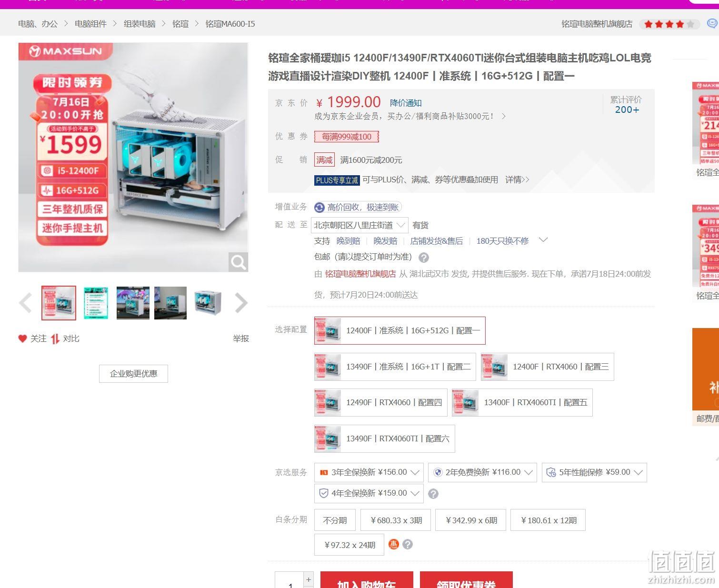
Task: Click the help icon next to 包邮
Action: (424, 258)
